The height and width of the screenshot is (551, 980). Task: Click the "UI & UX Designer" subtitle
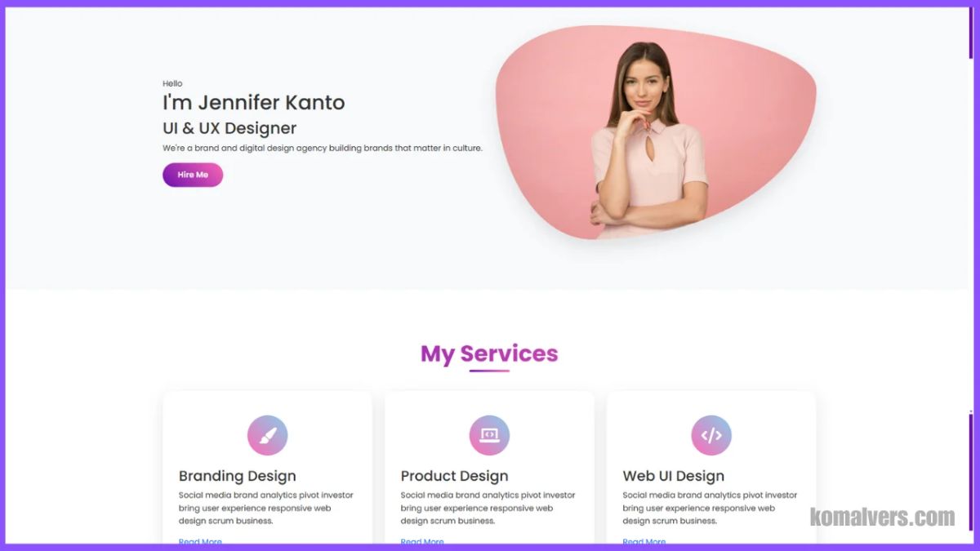tap(229, 128)
